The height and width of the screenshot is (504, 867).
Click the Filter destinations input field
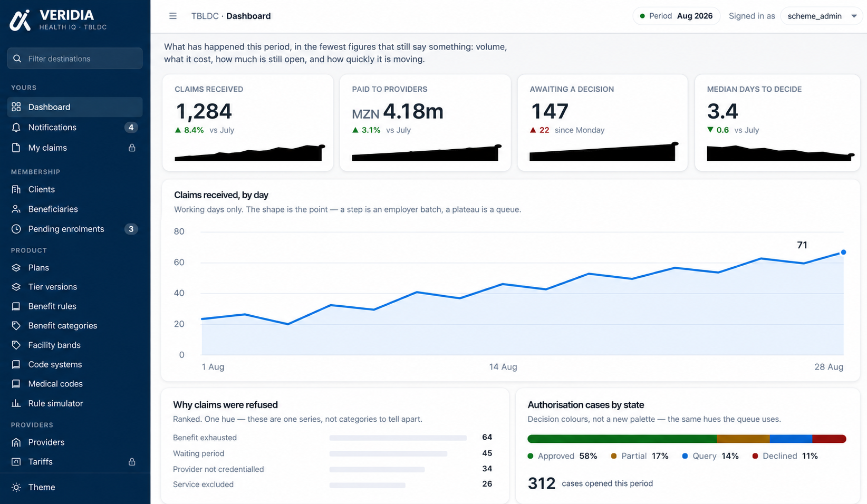pyautogui.click(x=75, y=59)
